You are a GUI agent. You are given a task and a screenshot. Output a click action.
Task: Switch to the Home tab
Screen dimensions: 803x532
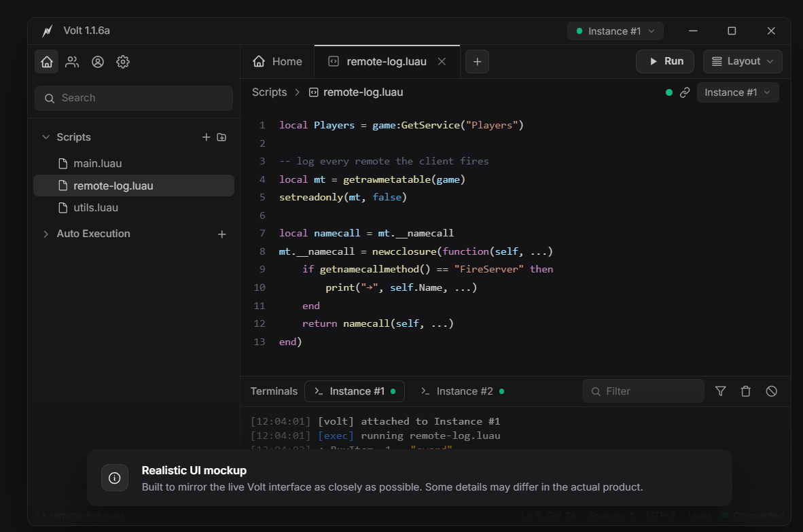[x=278, y=61]
